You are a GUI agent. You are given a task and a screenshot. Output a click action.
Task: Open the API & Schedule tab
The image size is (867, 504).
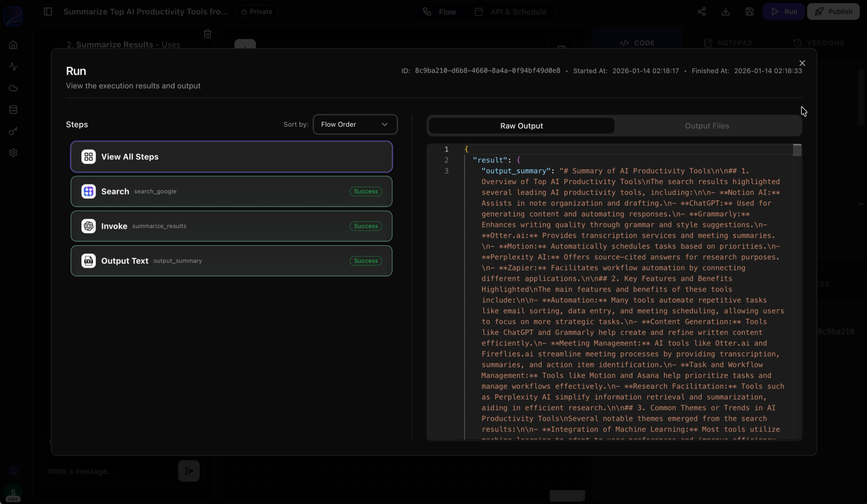click(x=510, y=12)
